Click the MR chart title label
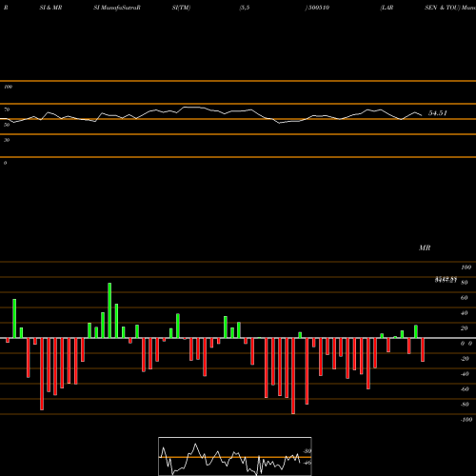This screenshot has height=476, width=476. (425, 248)
